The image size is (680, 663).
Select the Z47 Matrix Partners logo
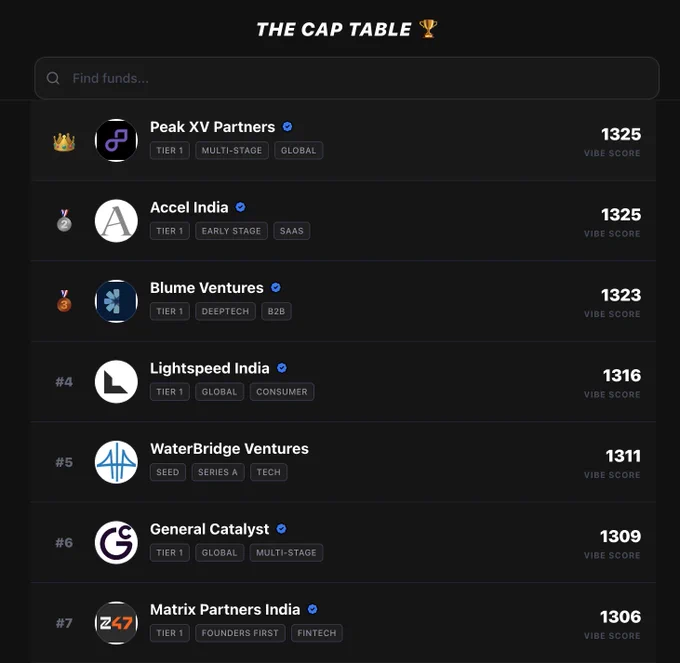pos(116,623)
